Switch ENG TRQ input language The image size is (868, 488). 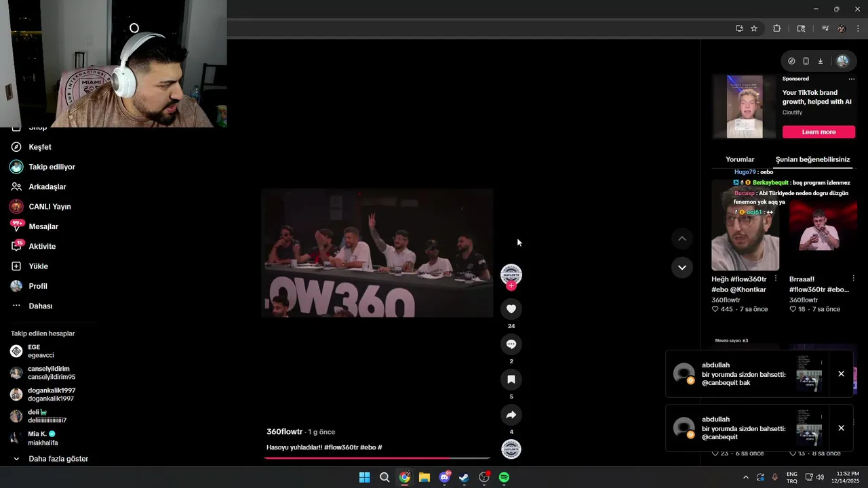(x=792, y=477)
